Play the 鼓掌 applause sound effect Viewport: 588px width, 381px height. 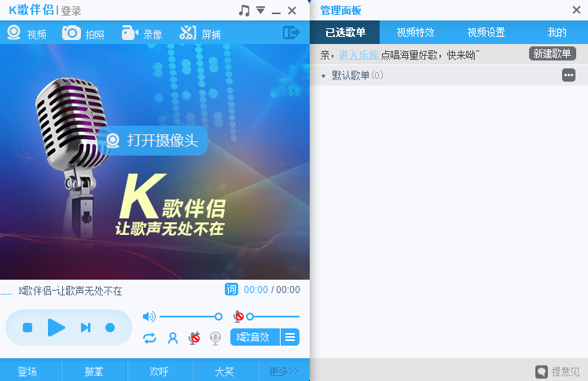pyautogui.click(x=94, y=370)
